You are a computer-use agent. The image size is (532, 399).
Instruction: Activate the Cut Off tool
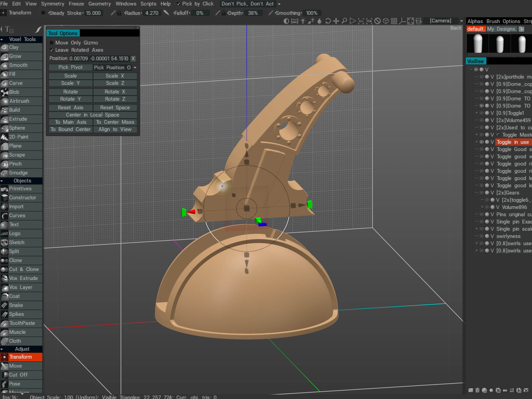click(21, 375)
